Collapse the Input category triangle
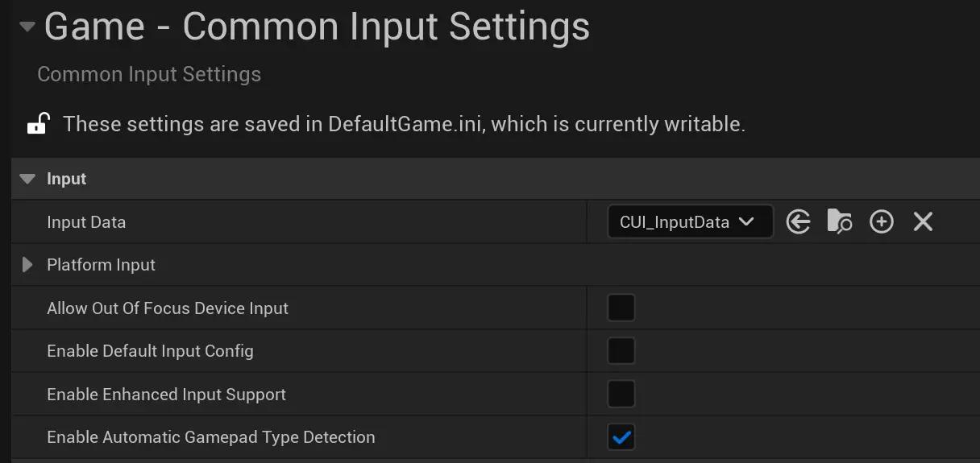The width and height of the screenshot is (980, 463). (28, 179)
